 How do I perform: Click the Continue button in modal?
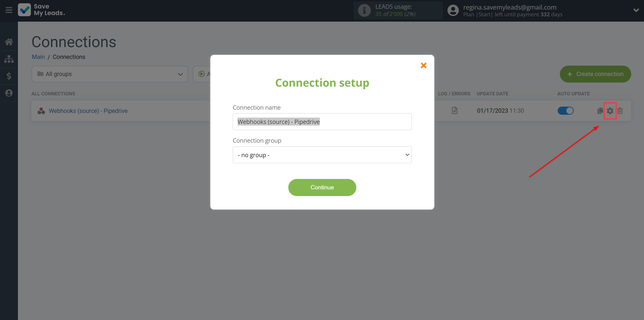pyautogui.click(x=322, y=187)
